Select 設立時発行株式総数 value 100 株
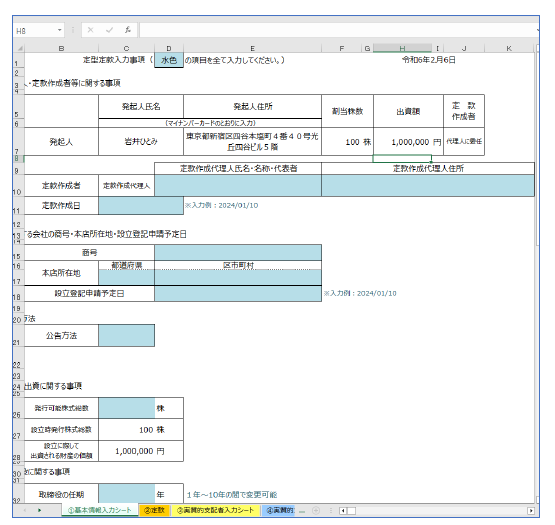 click(141, 430)
